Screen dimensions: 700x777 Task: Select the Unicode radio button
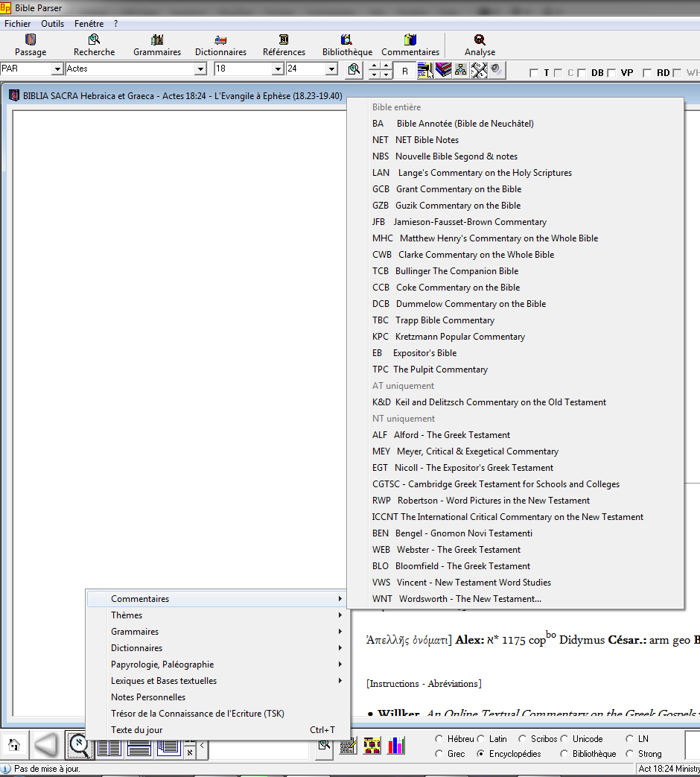(x=564, y=739)
